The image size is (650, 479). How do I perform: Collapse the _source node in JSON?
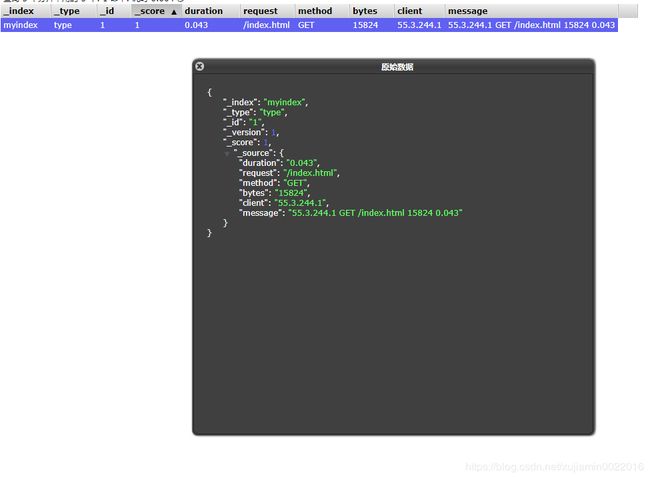click(227, 153)
